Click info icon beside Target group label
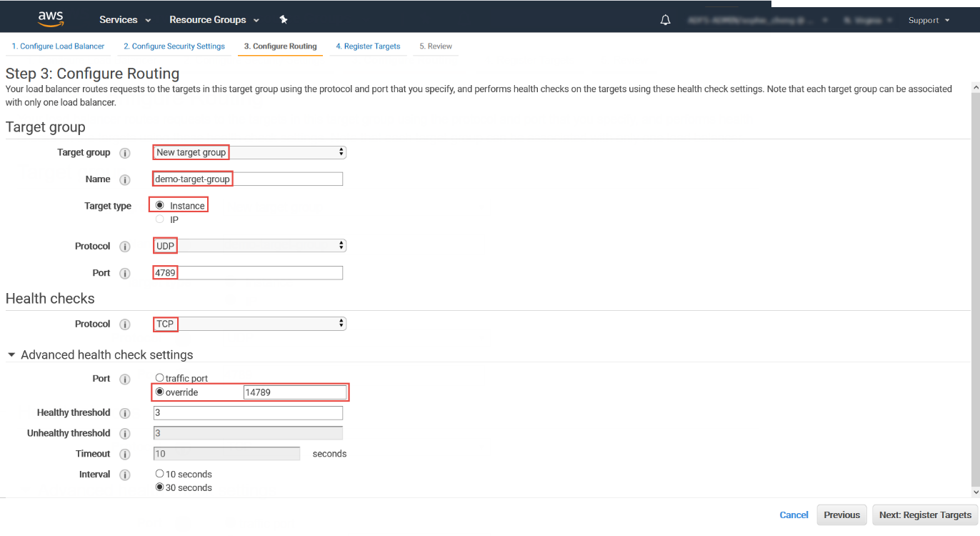This screenshot has width=980, height=536. click(125, 153)
